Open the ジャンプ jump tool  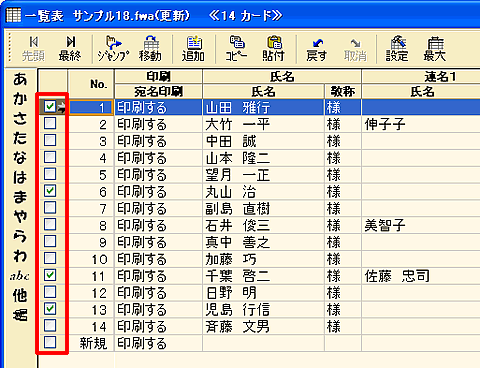click(x=113, y=49)
